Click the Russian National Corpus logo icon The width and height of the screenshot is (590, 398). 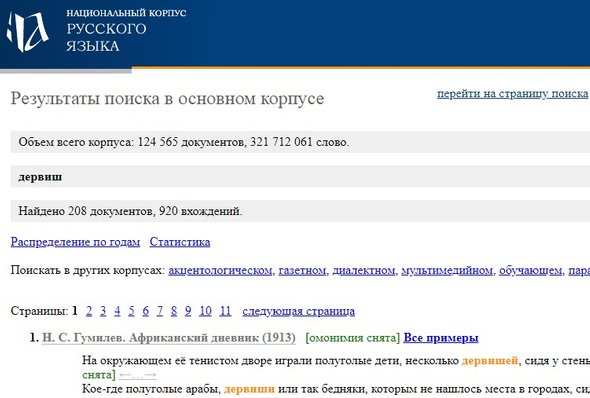tap(27, 32)
